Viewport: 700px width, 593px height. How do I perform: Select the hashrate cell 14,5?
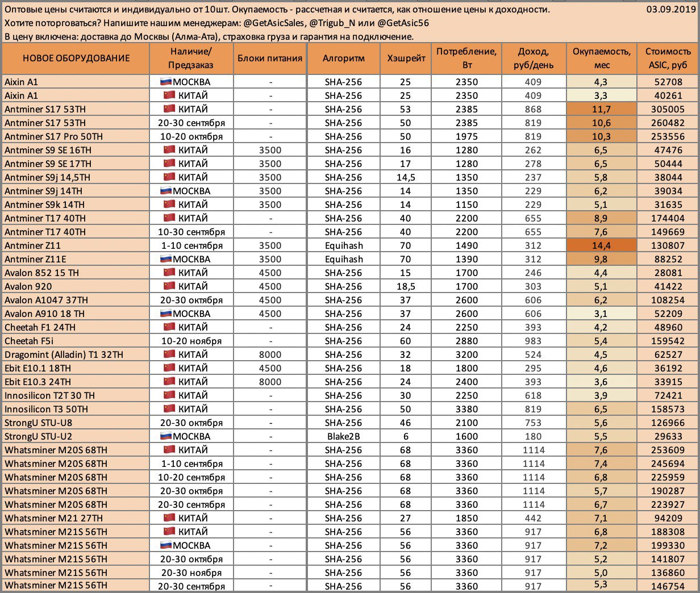point(406,177)
